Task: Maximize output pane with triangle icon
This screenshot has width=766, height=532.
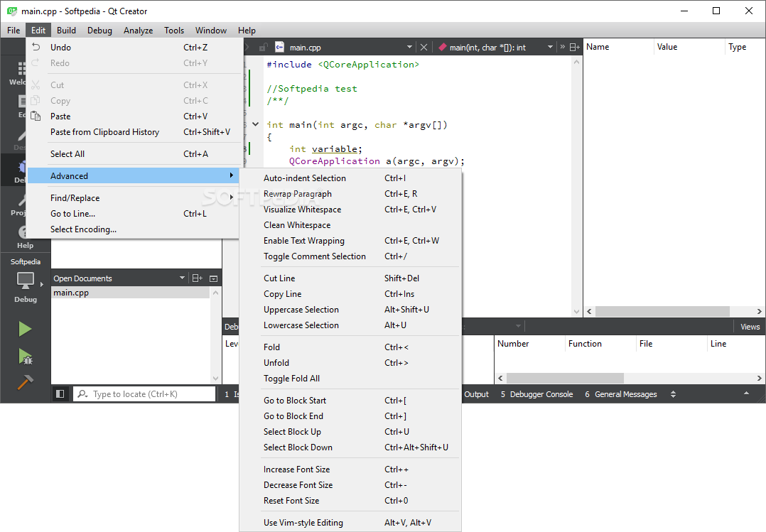Action: pos(746,393)
